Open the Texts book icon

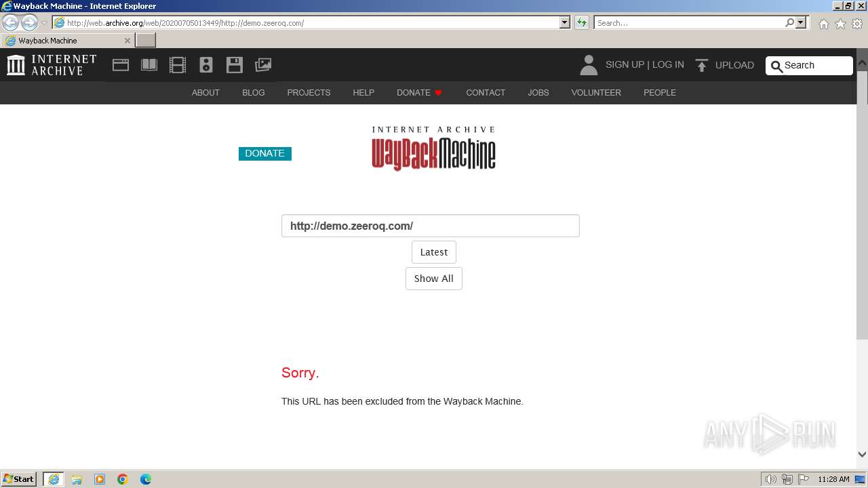click(x=149, y=65)
